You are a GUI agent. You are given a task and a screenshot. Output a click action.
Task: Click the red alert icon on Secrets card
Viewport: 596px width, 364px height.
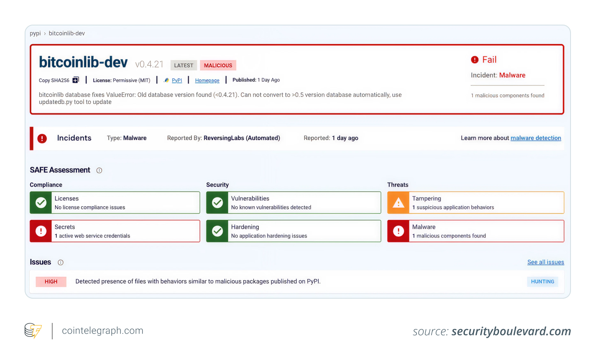coord(40,231)
